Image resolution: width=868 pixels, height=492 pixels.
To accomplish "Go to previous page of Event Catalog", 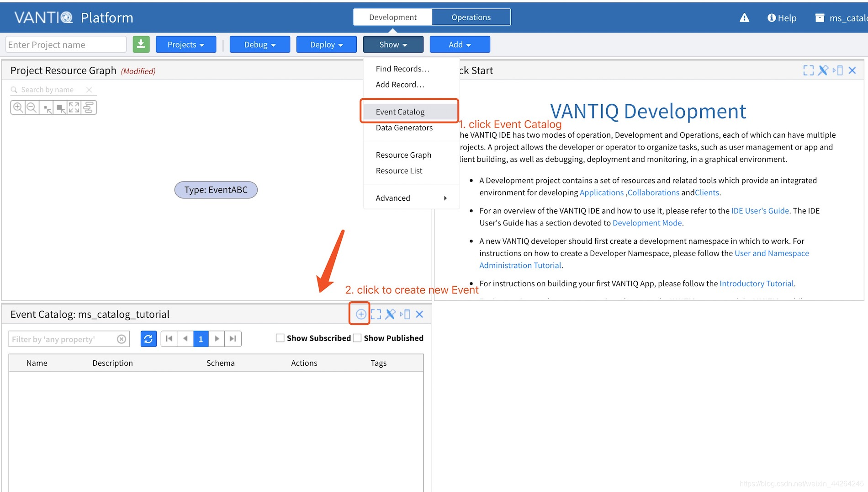I will point(185,339).
